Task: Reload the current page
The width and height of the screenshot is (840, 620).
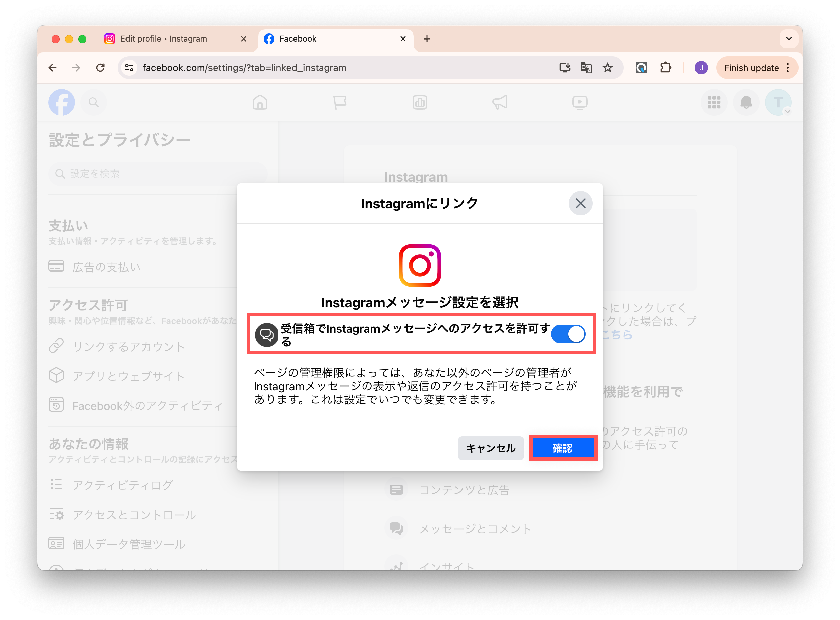Action: (100, 68)
